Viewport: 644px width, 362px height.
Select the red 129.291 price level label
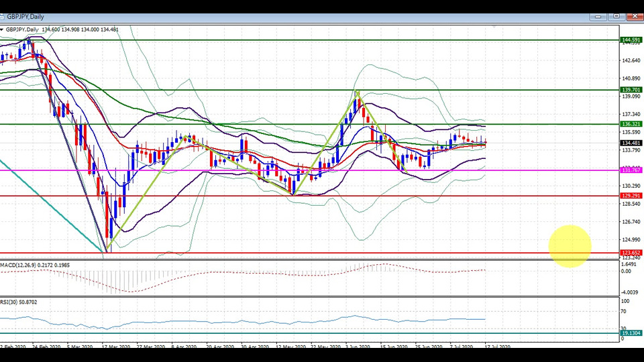click(631, 196)
